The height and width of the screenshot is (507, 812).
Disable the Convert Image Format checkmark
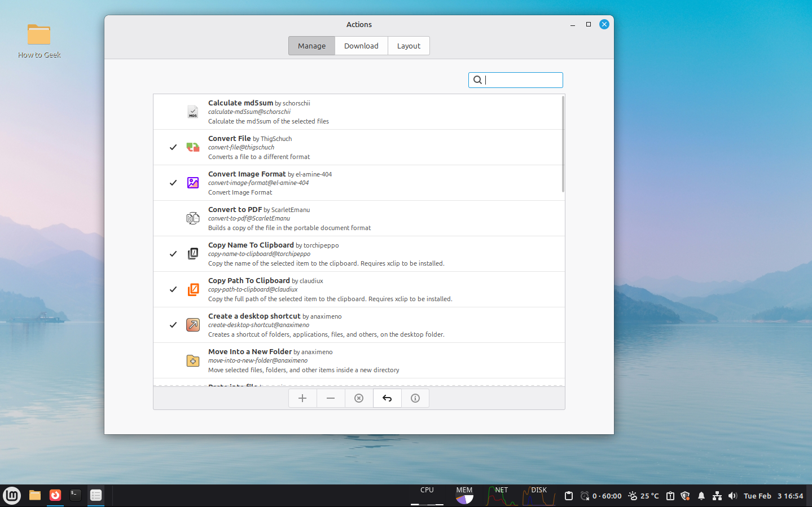(x=173, y=183)
